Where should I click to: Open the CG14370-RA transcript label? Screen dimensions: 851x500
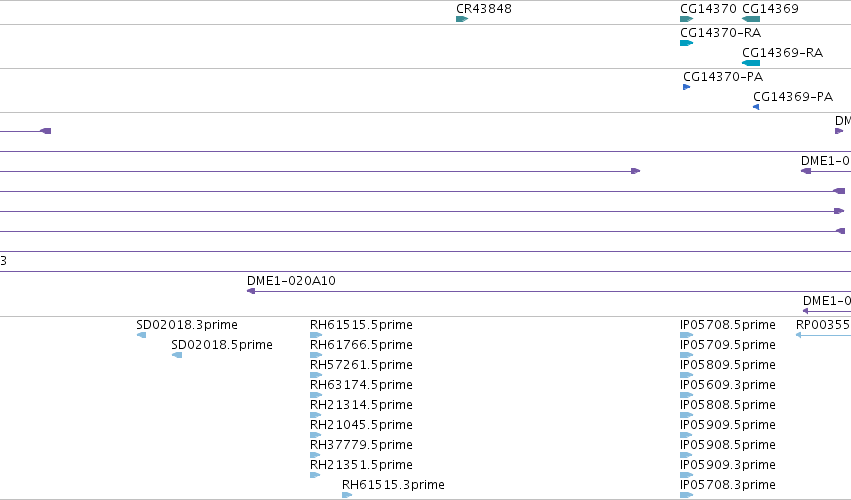[x=720, y=33]
